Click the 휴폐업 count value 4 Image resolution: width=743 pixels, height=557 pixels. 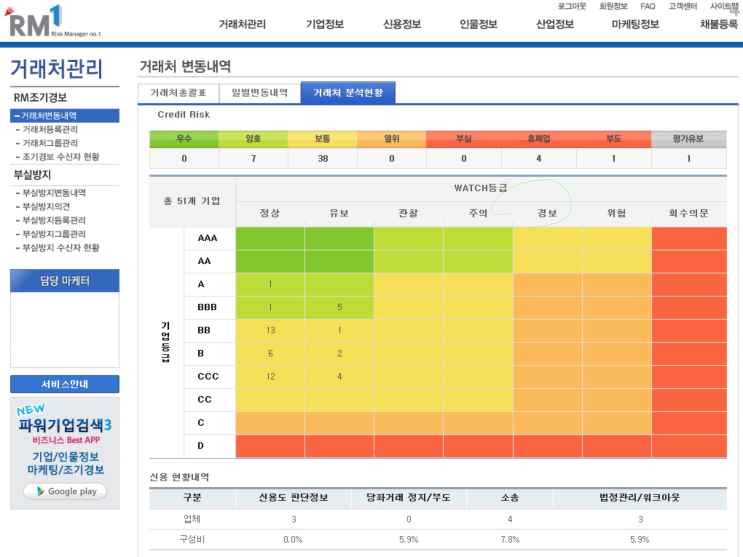539,159
